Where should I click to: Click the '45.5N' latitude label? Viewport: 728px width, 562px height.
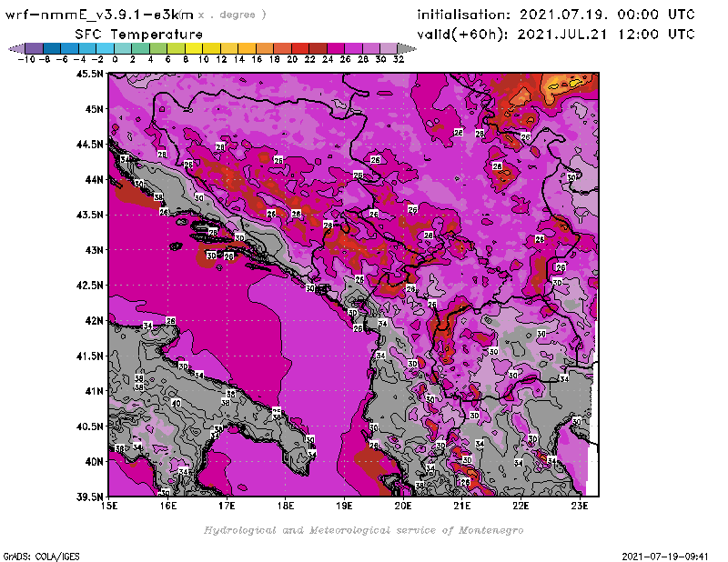(x=89, y=74)
